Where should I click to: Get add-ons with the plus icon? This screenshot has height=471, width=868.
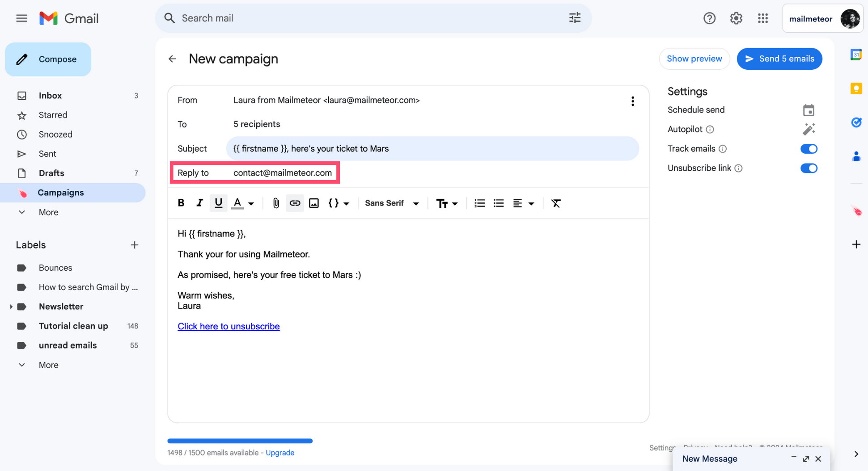(856, 244)
